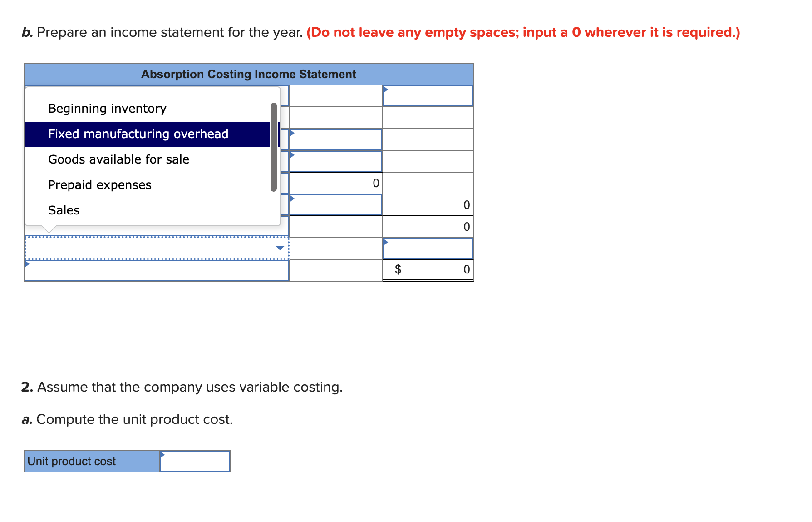Select "Goods available for sale" option
Image resolution: width=812 pixels, height=522 pixels.
point(119,159)
